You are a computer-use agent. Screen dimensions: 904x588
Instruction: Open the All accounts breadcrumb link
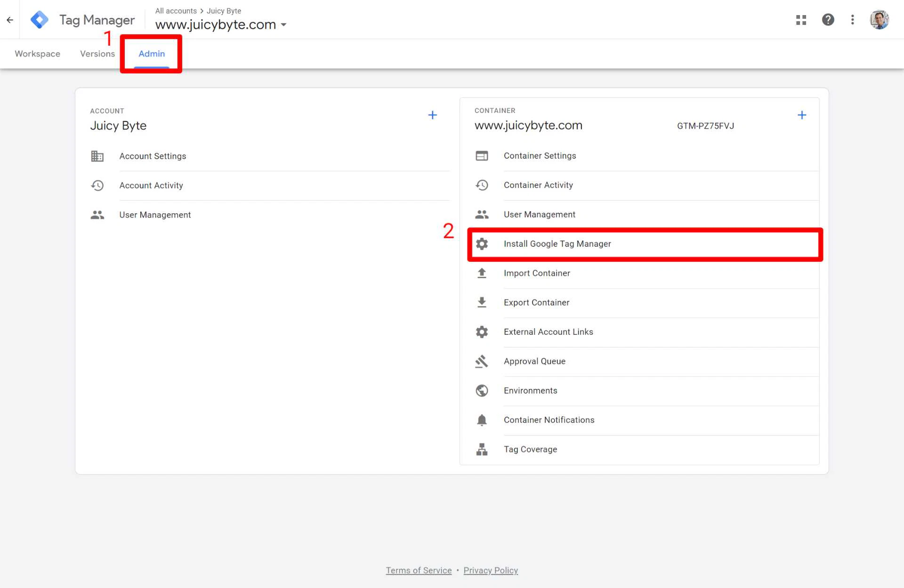176,11
